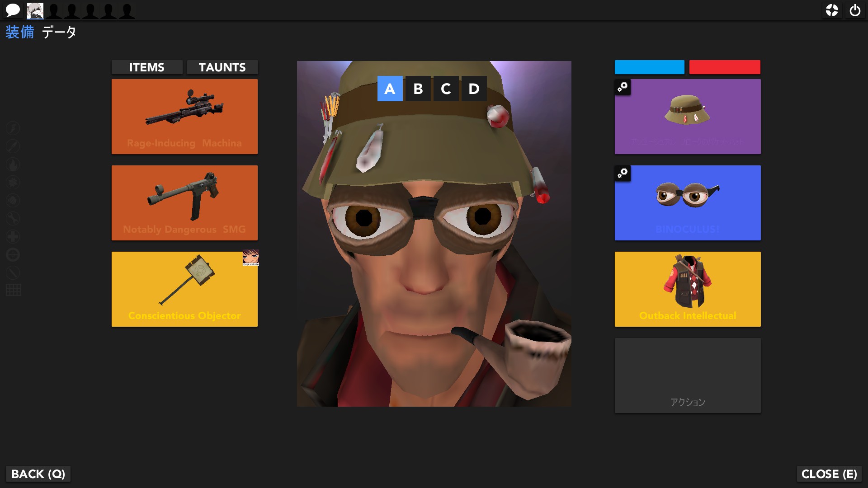Click the TF2 logo icon top right
The image size is (868, 488).
[832, 10]
